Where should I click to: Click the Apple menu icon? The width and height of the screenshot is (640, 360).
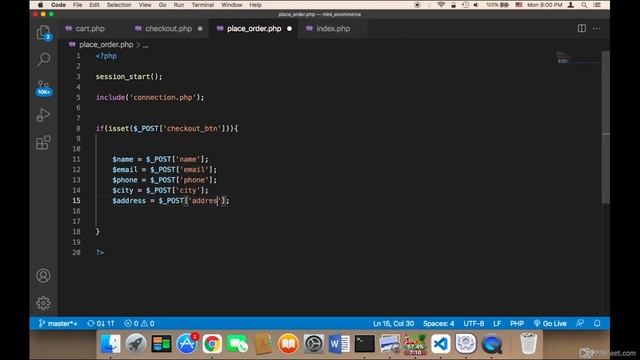pos(40,5)
